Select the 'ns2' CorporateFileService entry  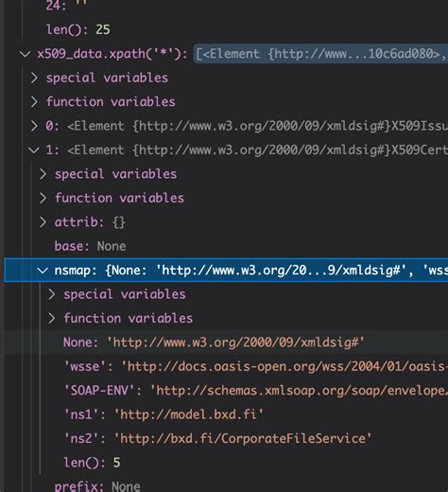pyautogui.click(x=226, y=438)
